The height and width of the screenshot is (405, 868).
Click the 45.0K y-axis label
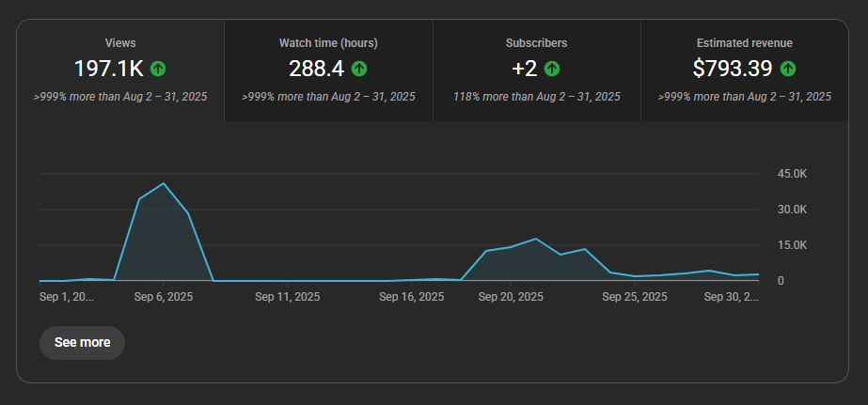tap(793, 174)
